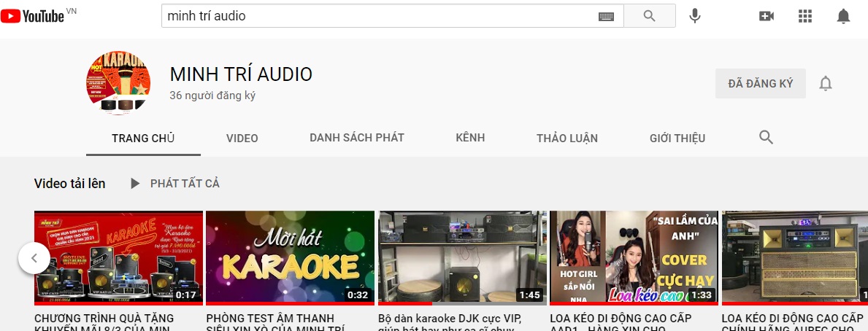The height and width of the screenshot is (331, 868).
Task: Search within channel using magnifier icon
Action: 766,137
